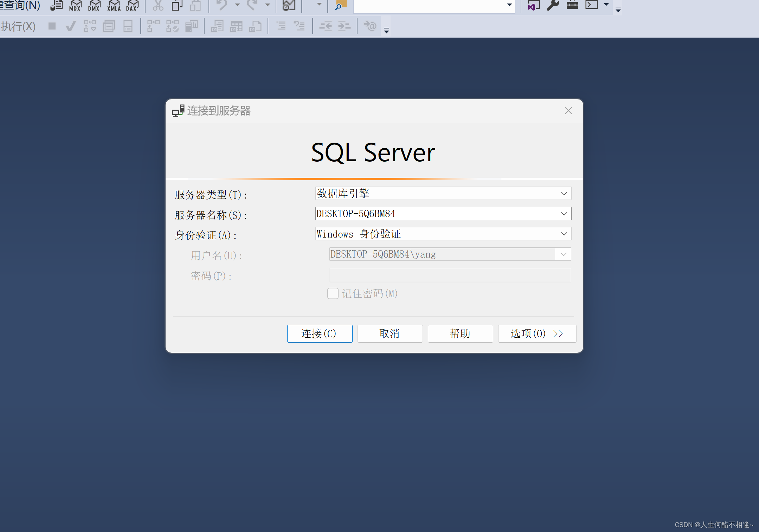This screenshot has width=759, height=532.
Task: Expand the 服务器名称 server list
Action: [564, 213]
